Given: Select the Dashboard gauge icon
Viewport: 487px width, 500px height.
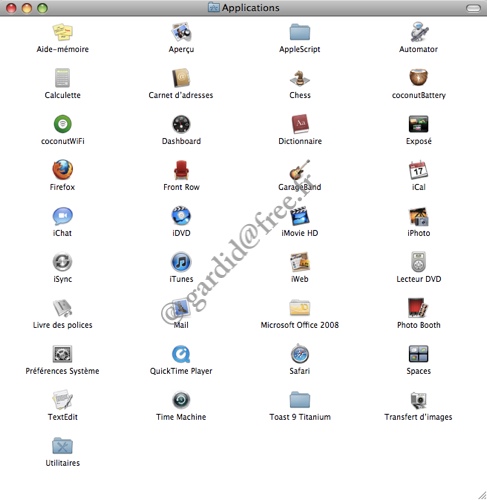Looking at the screenshot, I should (181, 124).
